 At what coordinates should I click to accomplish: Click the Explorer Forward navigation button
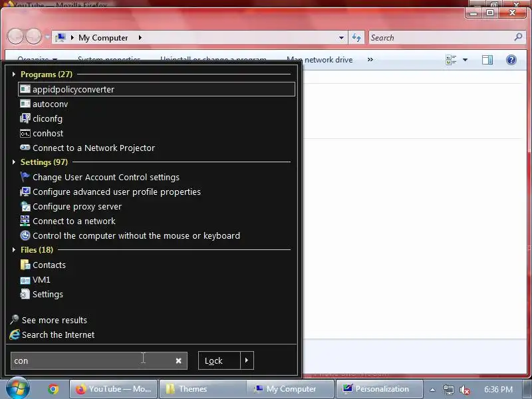click(x=34, y=36)
